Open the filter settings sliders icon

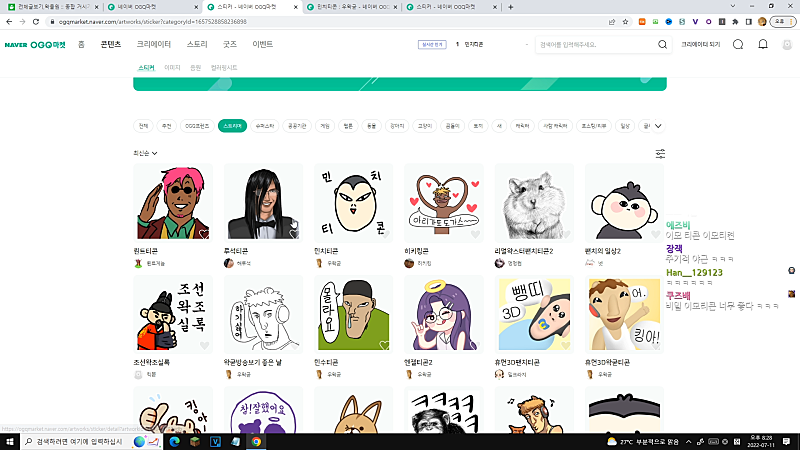[660, 154]
